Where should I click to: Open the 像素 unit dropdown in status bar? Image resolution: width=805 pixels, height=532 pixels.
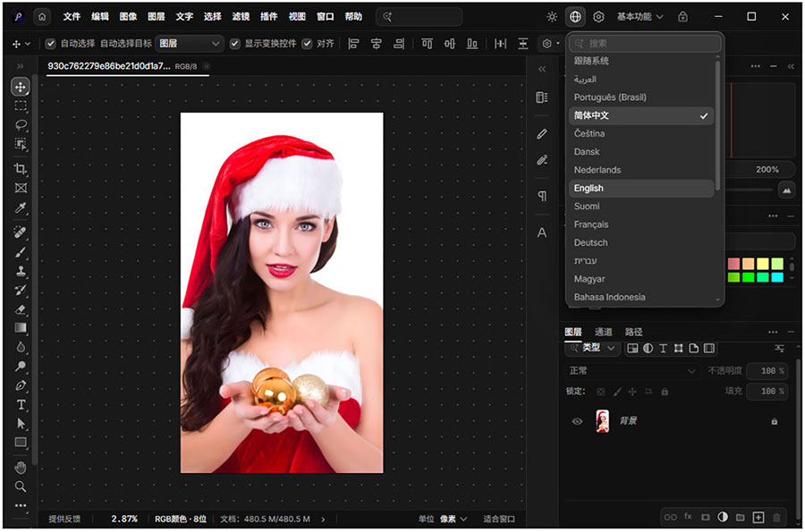(x=453, y=519)
